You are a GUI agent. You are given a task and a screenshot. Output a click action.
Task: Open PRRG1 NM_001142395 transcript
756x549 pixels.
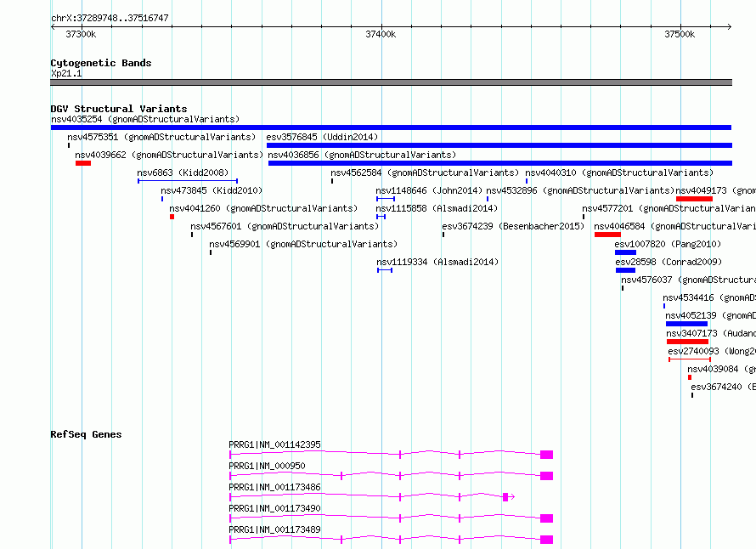pos(391,455)
